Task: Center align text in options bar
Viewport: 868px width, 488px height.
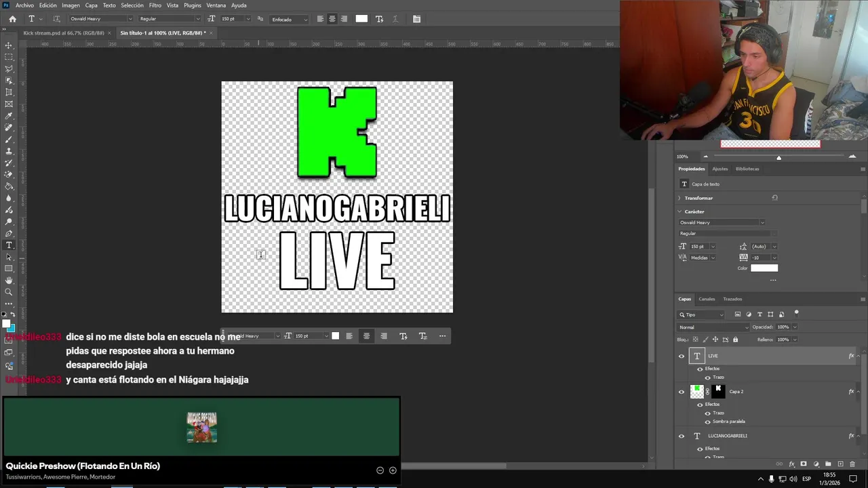Action: tap(332, 19)
